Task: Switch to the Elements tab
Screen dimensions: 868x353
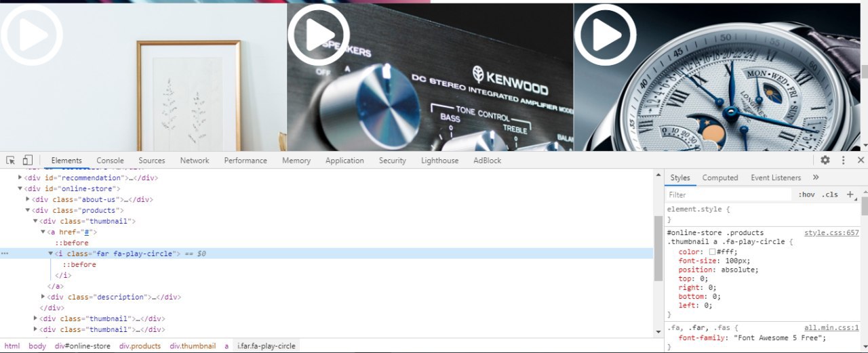Action: [66, 161]
